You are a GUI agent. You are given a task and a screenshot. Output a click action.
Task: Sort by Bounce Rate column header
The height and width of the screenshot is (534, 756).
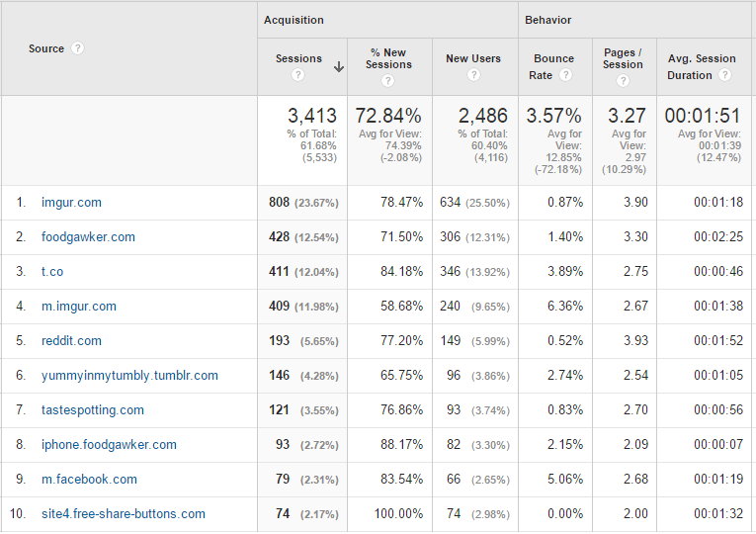553,66
